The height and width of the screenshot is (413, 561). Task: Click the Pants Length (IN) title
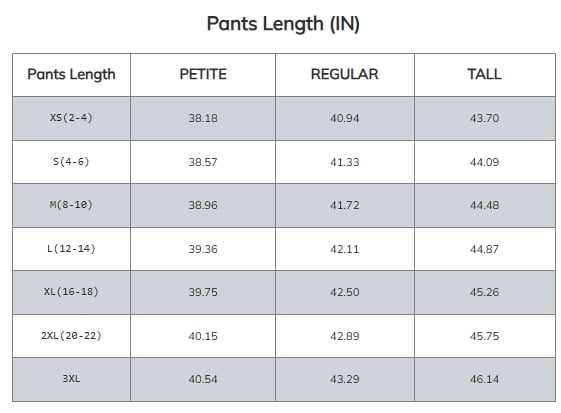tap(283, 24)
